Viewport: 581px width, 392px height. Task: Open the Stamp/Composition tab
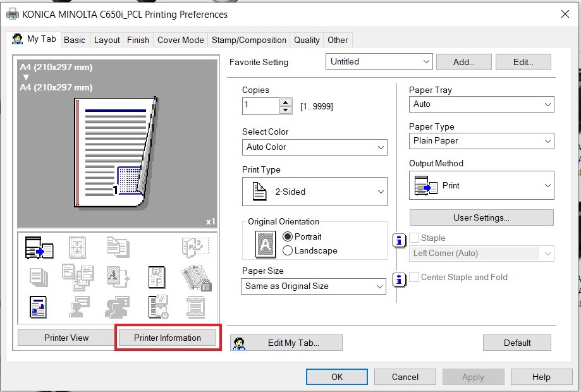tap(248, 40)
